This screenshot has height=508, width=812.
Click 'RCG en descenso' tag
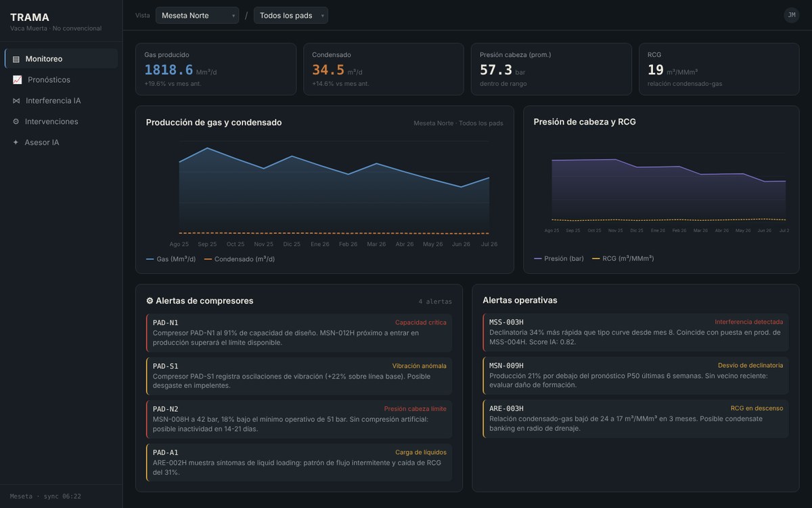(757, 408)
